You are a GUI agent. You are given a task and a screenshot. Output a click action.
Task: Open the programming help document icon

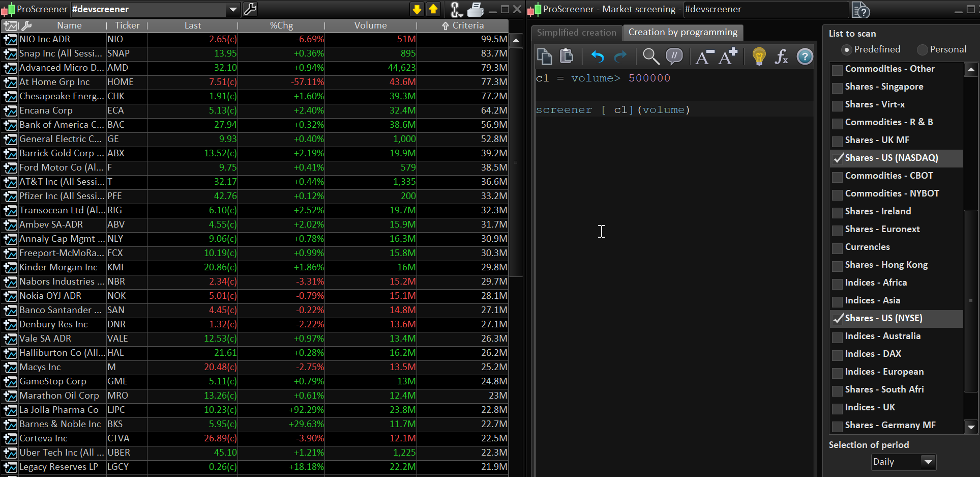[x=861, y=10]
